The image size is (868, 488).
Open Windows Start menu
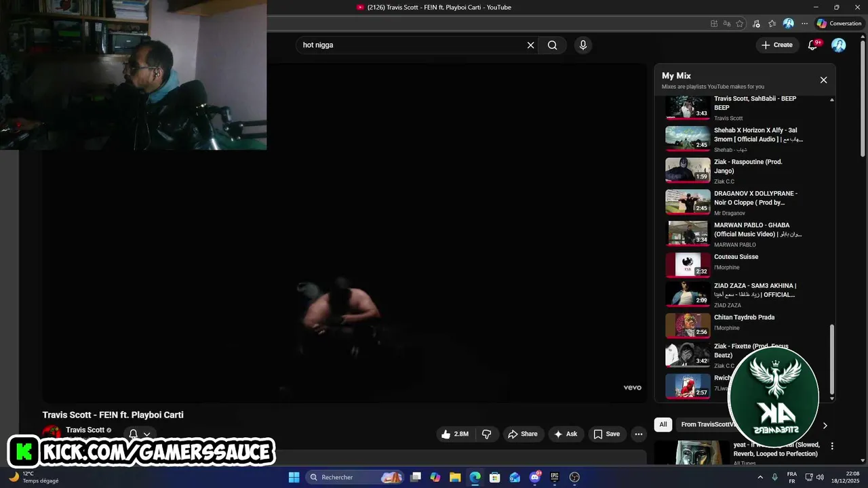(294, 477)
